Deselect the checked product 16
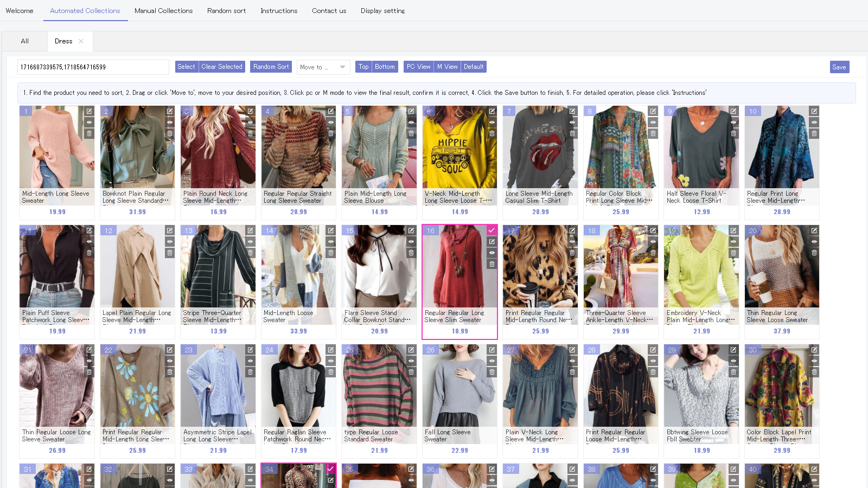The width and height of the screenshot is (868, 488). click(x=492, y=230)
